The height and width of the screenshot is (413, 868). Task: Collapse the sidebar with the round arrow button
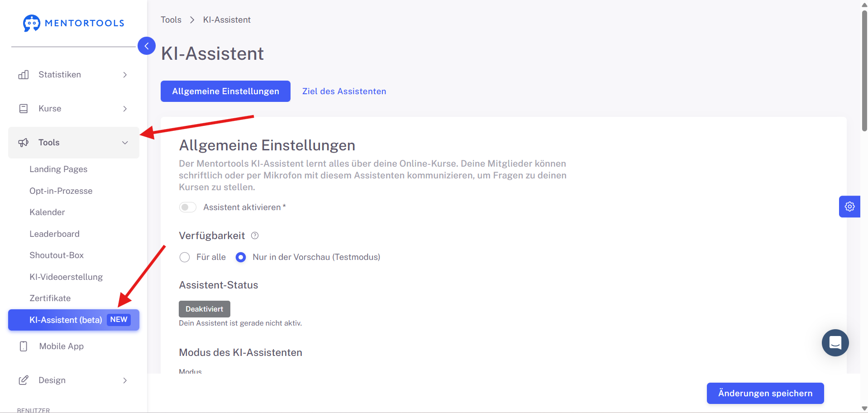click(x=147, y=46)
